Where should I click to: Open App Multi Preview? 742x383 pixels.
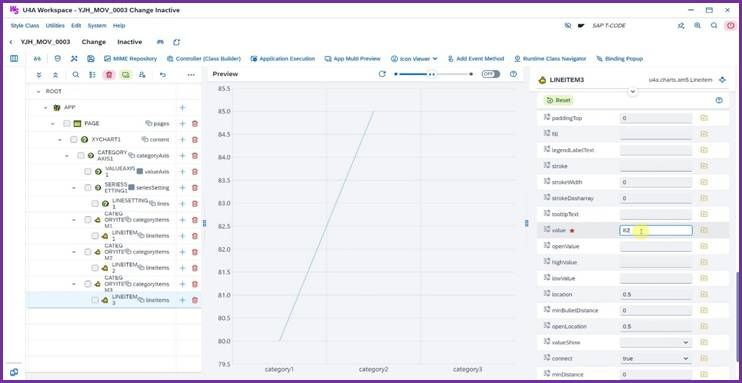[x=353, y=59]
